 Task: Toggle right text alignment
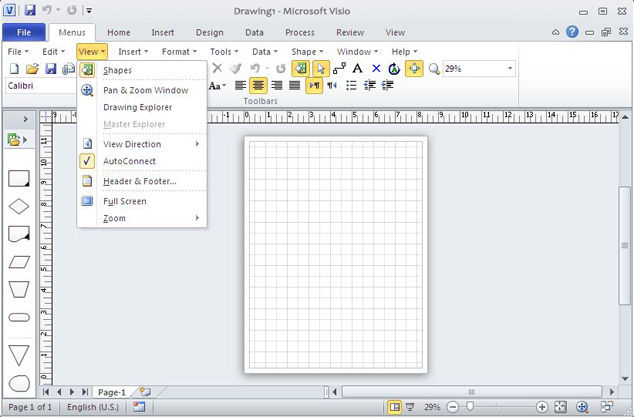point(277,85)
